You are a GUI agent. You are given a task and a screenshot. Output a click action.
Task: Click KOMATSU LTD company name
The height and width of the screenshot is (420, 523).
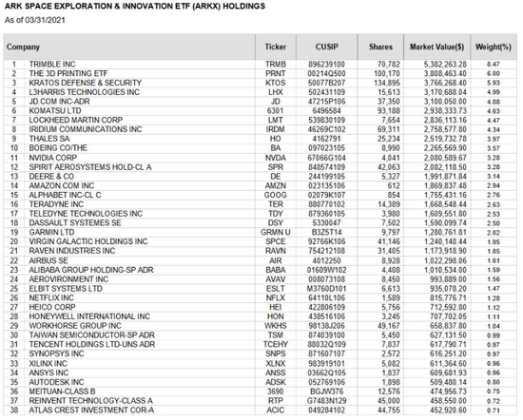[55, 110]
